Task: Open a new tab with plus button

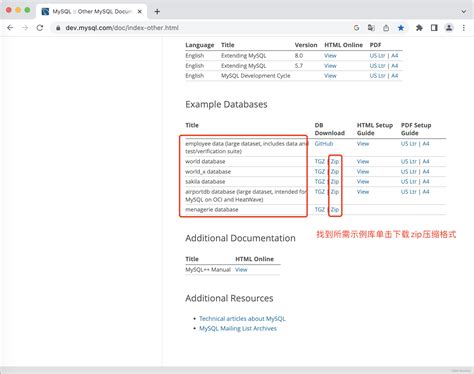Action: (x=157, y=12)
